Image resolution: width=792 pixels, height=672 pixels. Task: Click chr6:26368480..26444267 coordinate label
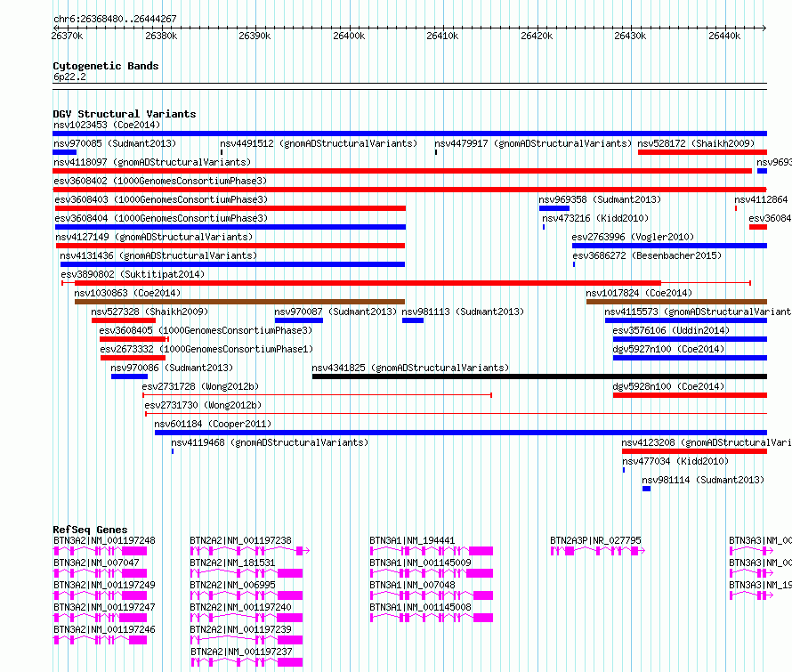coord(115,19)
